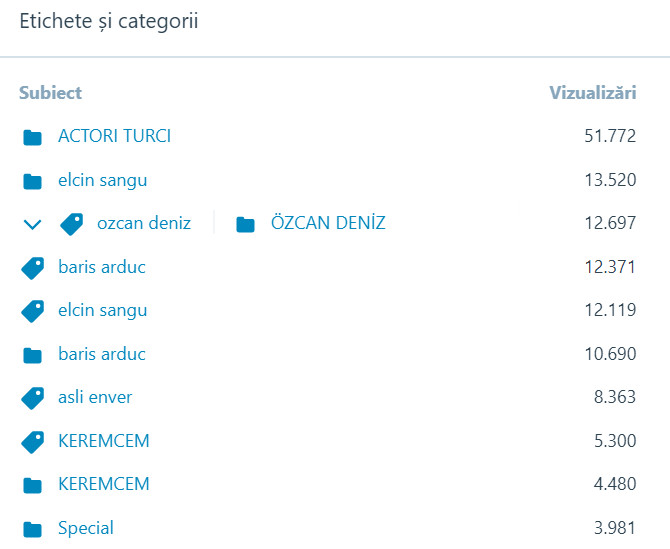The height and width of the screenshot is (549, 670).
Task: Open the asli enver tag link
Action: click(95, 397)
